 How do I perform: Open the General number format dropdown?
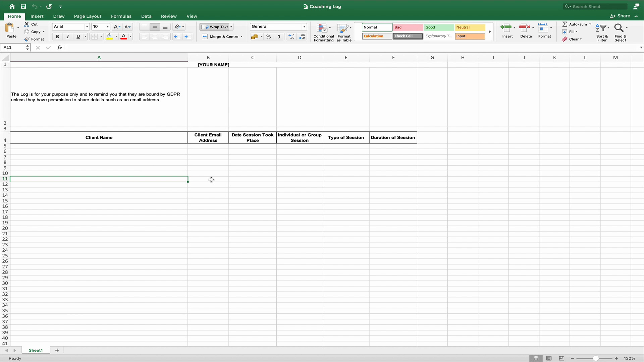pos(304,27)
